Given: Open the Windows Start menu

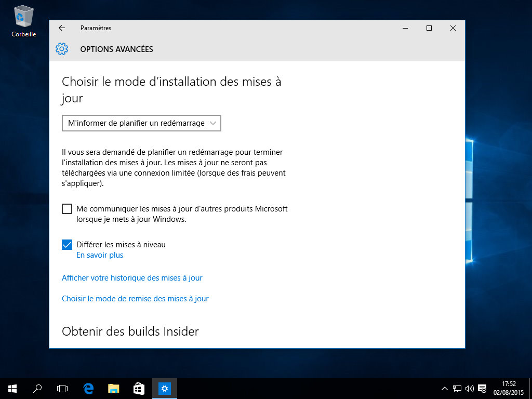Looking at the screenshot, I should (12, 388).
